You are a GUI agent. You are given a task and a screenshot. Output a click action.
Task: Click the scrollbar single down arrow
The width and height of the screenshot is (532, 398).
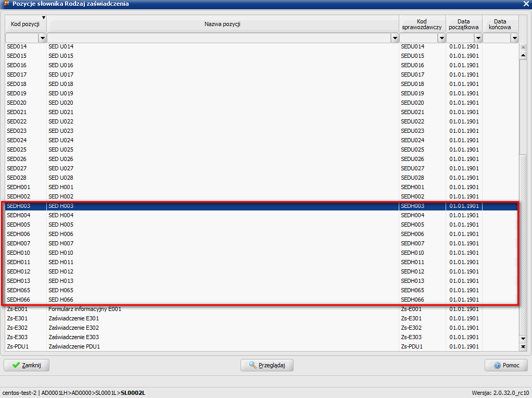click(x=523, y=339)
